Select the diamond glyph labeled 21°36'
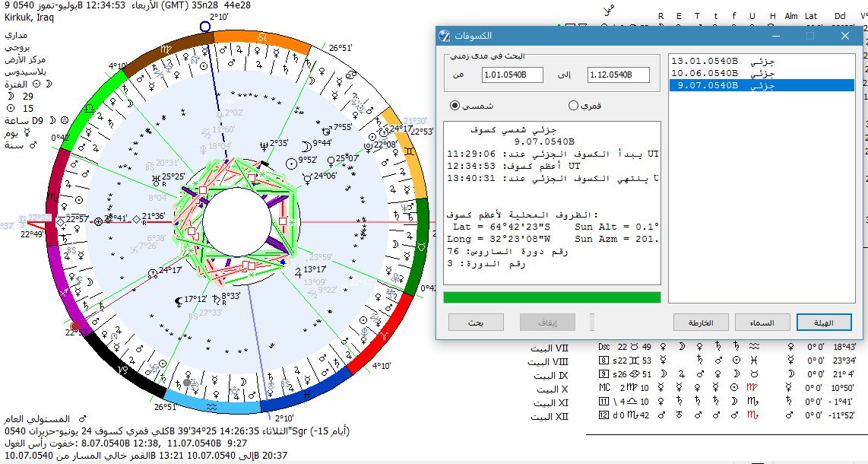This screenshot has height=464, width=868. click(135, 219)
